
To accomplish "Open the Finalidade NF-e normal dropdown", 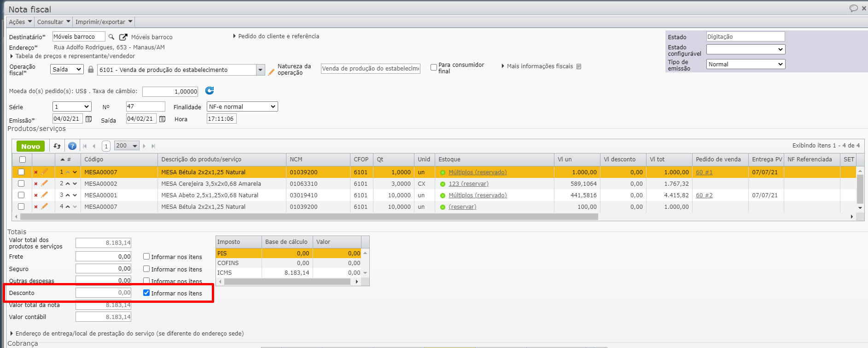I will [x=242, y=107].
